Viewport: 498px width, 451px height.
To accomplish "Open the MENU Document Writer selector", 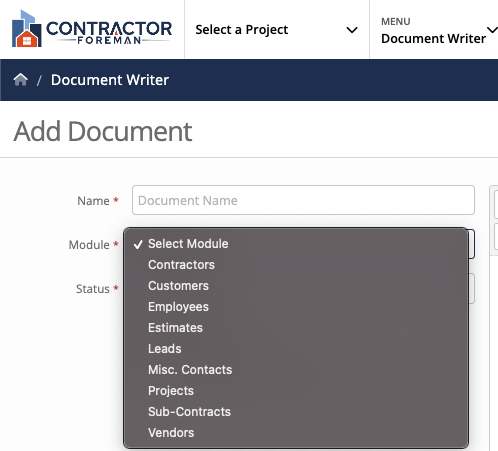I will pos(434,30).
